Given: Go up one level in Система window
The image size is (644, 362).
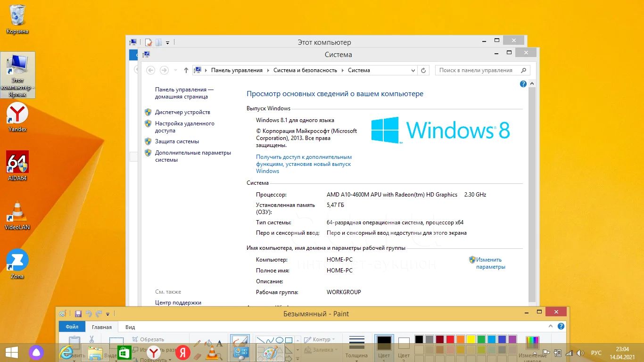Looking at the screenshot, I should 186,70.
